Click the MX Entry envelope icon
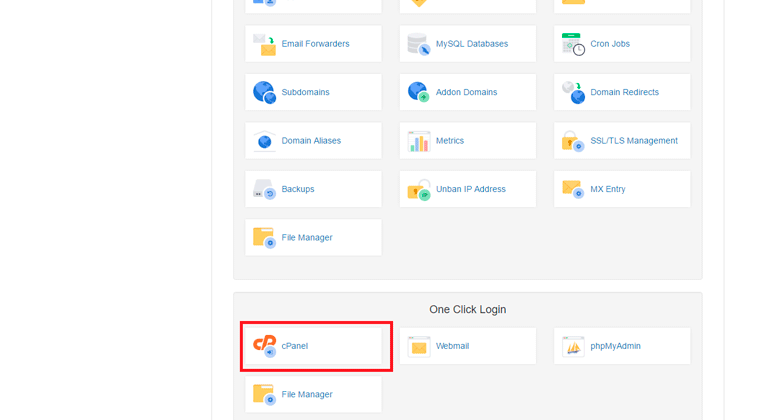 click(573, 189)
